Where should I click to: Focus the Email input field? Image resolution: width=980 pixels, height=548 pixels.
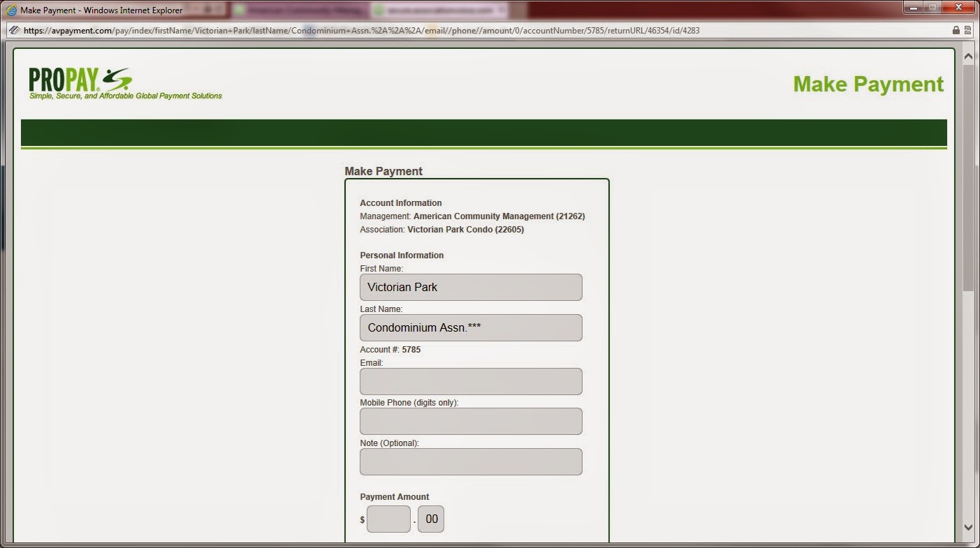click(x=471, y=382)
